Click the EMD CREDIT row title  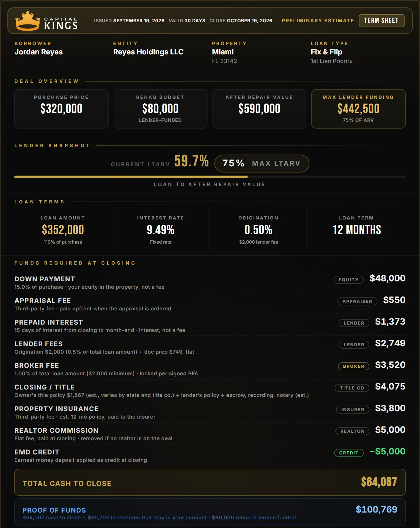click(37, 452)
